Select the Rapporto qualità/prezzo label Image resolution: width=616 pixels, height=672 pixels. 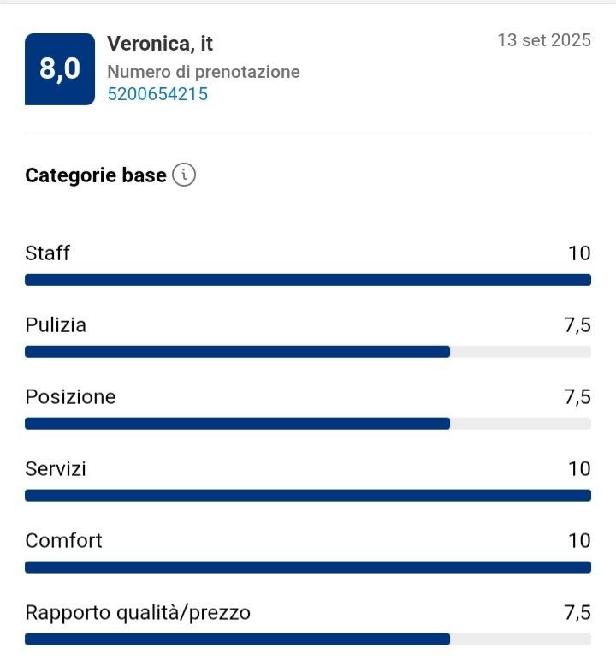coord(138,613)
